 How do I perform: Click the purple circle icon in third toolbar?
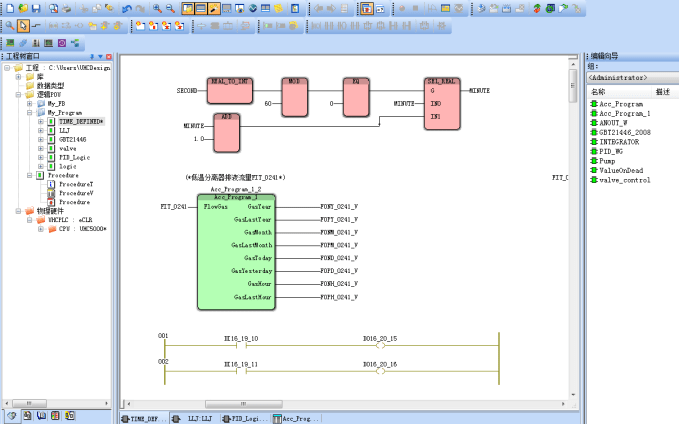(62, 42)
